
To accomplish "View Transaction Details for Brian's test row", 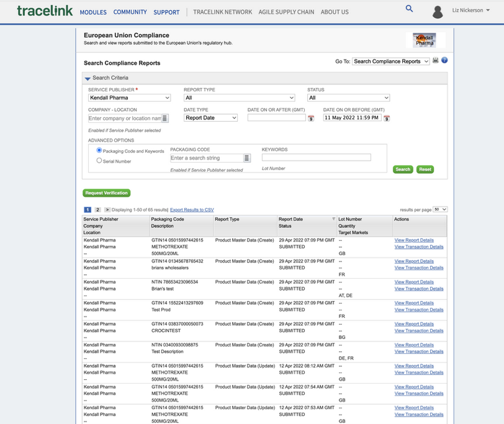I will (x=419, y=289).
